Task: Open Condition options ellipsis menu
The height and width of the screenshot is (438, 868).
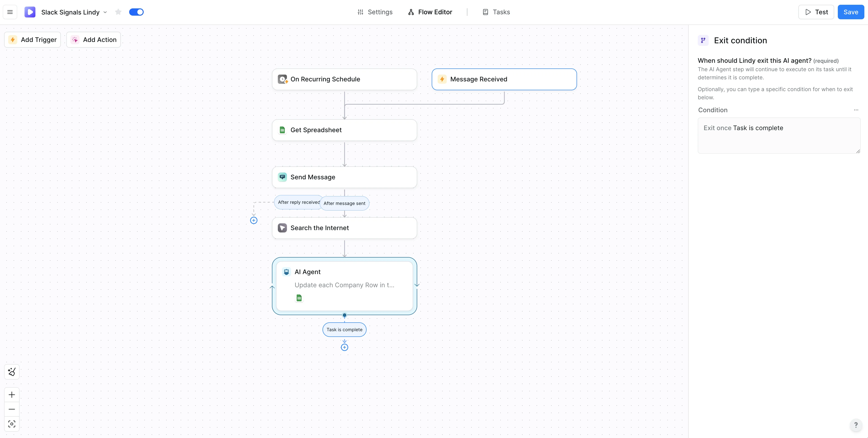Action: point(856,110)
